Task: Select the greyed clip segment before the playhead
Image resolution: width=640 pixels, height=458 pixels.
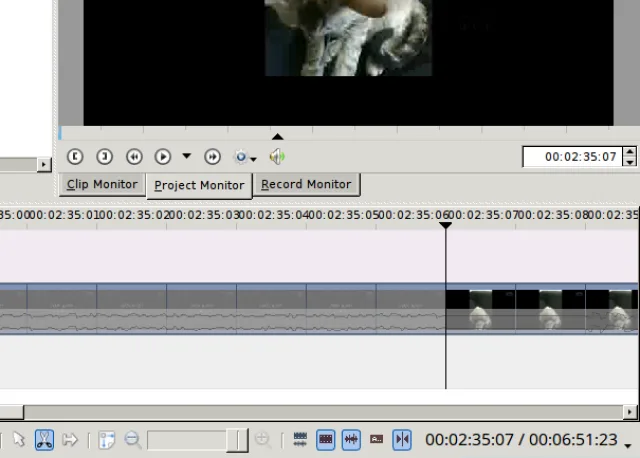Action: pyautogui.click(x=222, y=309)
